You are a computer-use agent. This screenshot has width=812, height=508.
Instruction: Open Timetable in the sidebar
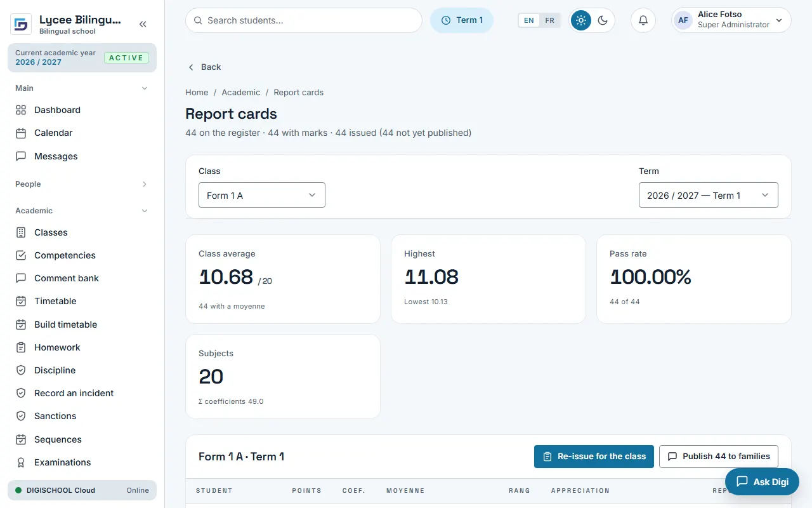pyautogui.click(x=82, y=301)
